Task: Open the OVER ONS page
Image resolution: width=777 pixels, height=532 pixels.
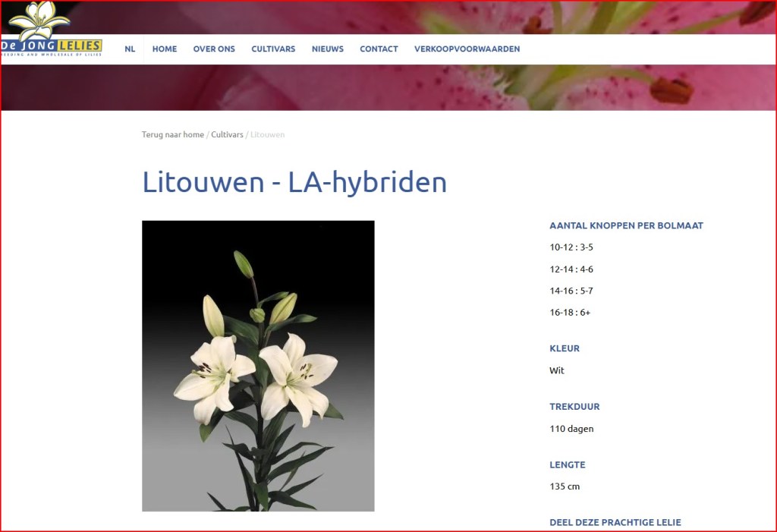Action: [x=214, y=49]
